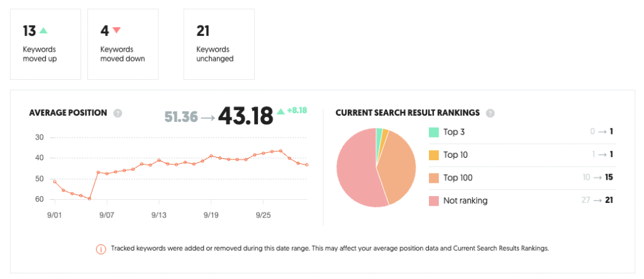Select the Not ranking legend row label
The image size is (644, 279).
[x=465, y=200]
